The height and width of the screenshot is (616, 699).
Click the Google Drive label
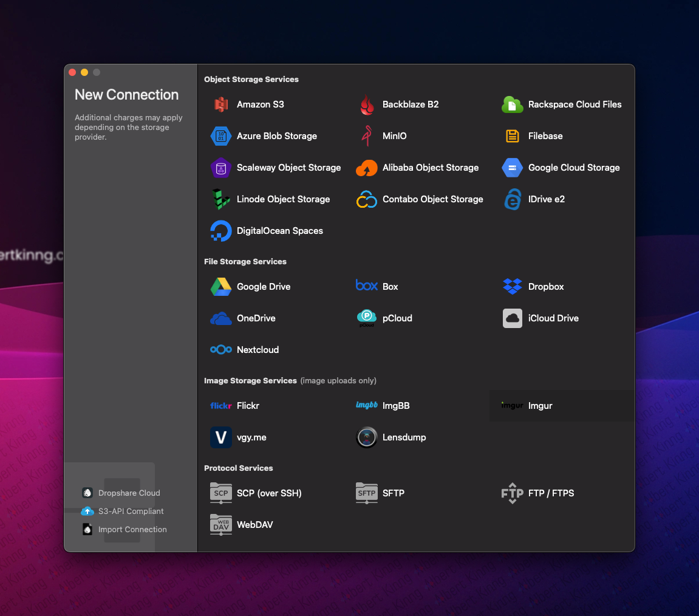point(264,287)
